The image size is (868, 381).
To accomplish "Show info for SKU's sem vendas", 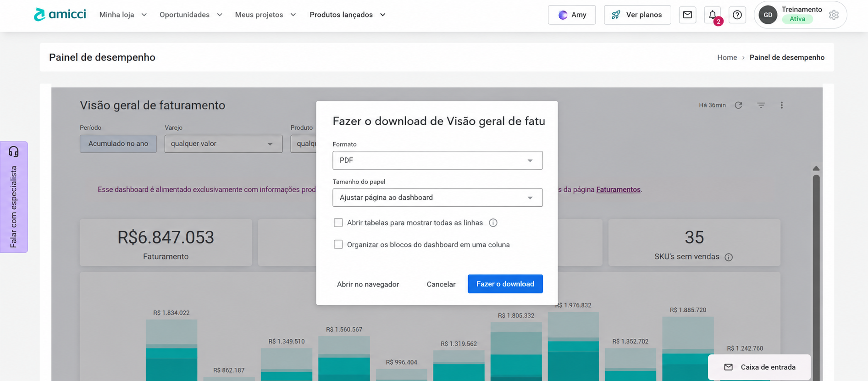I will pyautogui.click(x=729, y=257).
